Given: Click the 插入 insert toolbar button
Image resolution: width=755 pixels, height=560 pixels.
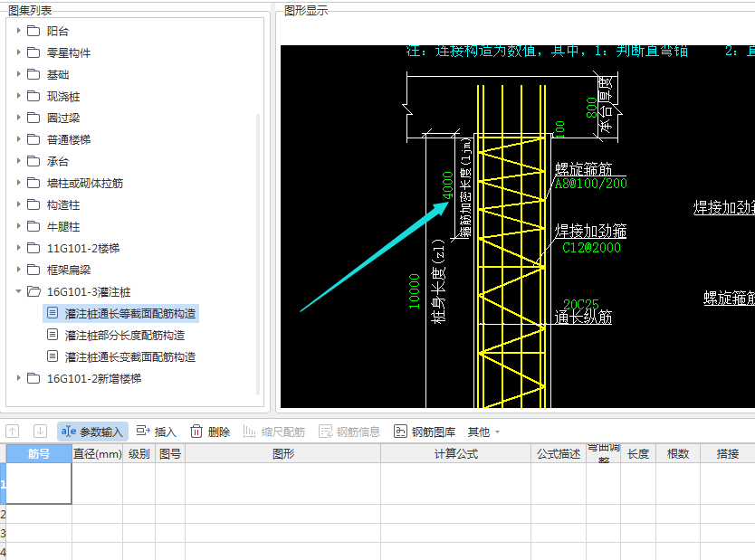Looking at the screenshot, I should point(156,432).
